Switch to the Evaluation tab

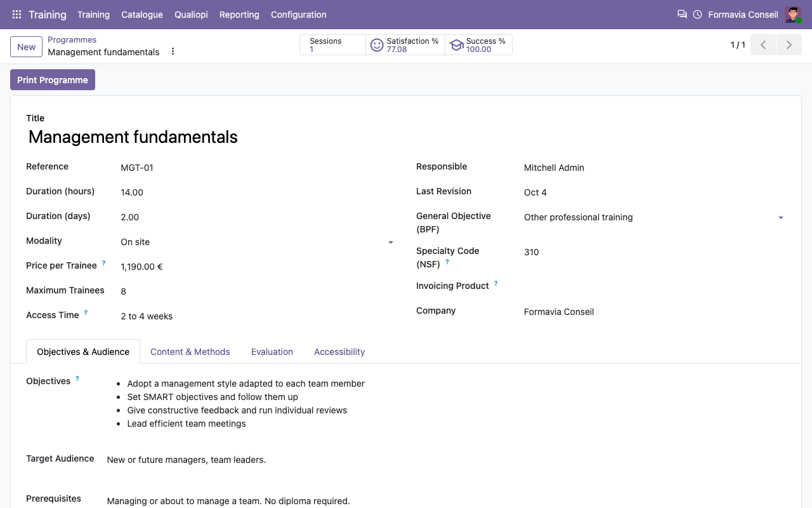[x=272, y=352]
